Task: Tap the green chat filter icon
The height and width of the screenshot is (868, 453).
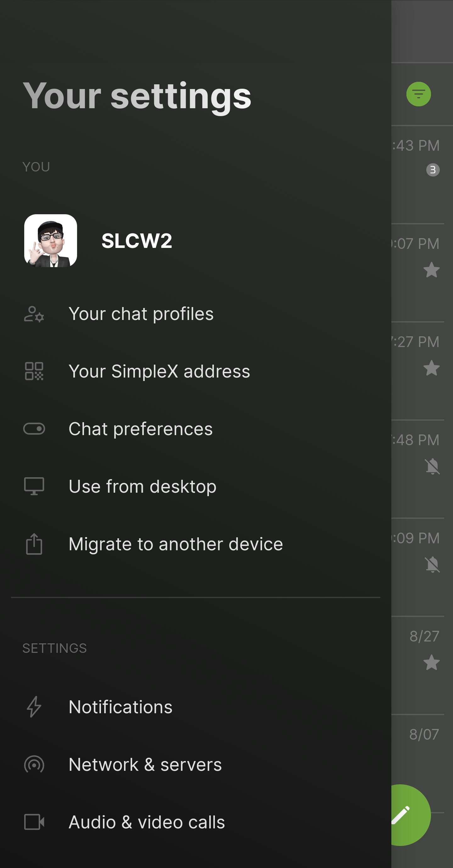Action: coord(418,94)
